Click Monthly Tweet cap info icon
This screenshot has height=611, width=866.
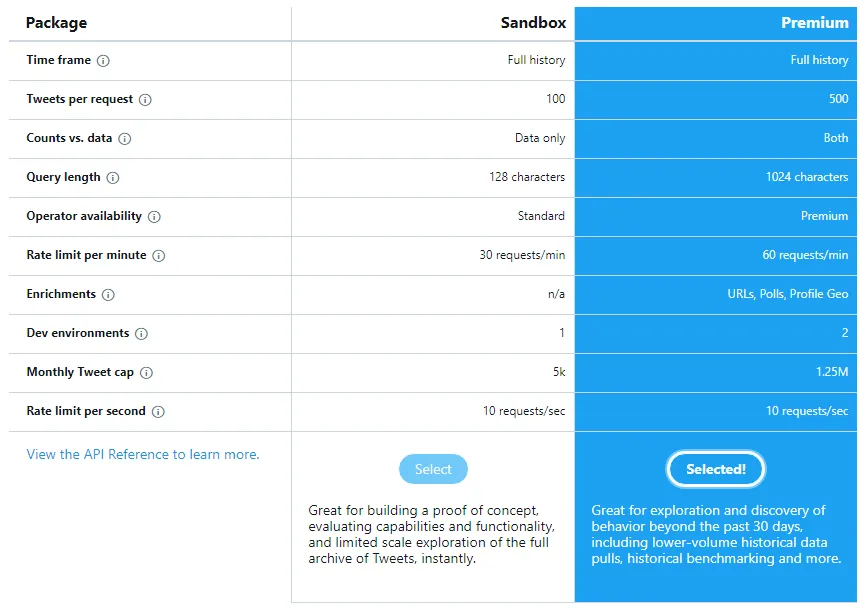[146, 373]
